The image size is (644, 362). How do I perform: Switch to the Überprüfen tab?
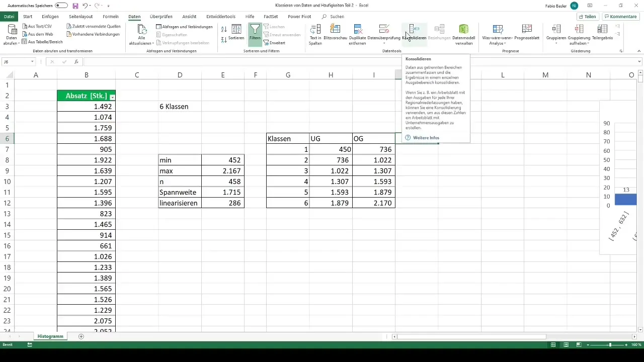tap(161, 17)
